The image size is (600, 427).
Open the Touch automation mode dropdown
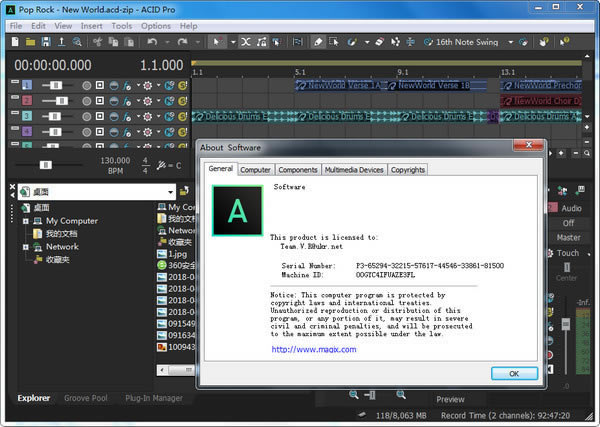click(x=589, y=254)
